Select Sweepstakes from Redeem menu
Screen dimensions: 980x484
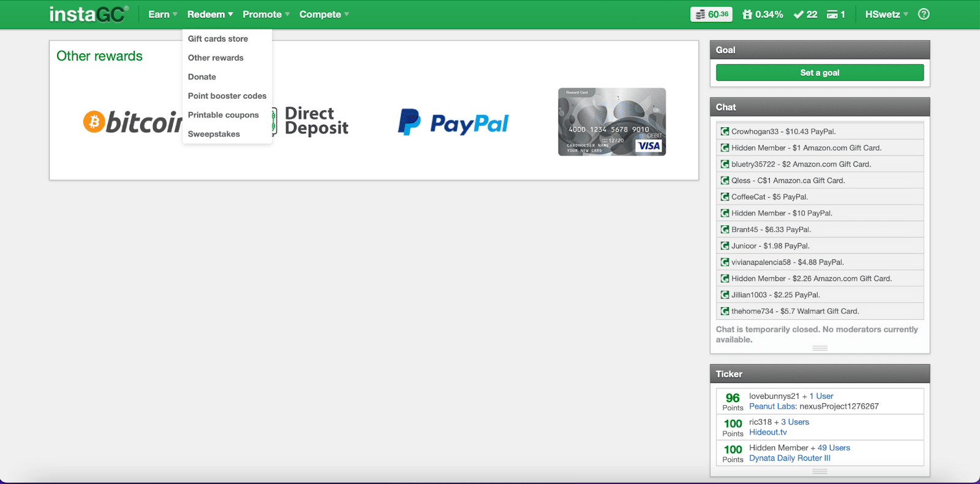click(214, 134)
